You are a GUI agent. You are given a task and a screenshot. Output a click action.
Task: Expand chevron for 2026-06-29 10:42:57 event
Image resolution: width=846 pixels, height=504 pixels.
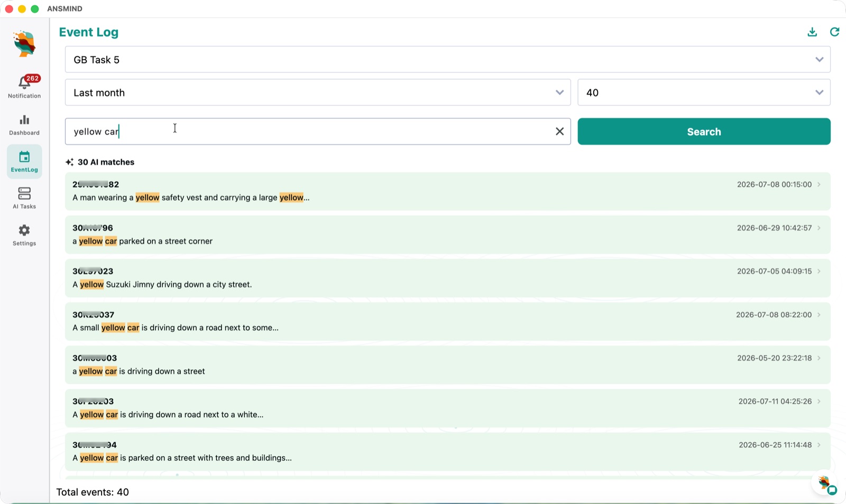click(x=819, y=228)
